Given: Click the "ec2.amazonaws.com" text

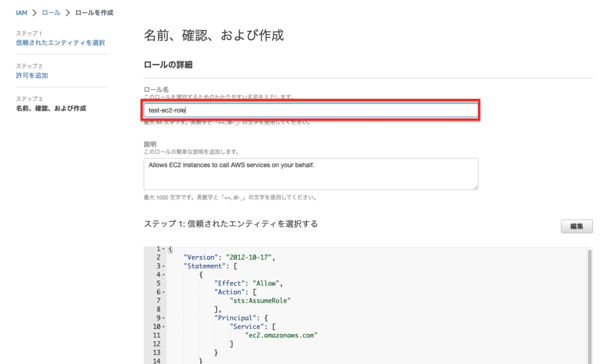Looking at the screenshot, I should 281,335.
